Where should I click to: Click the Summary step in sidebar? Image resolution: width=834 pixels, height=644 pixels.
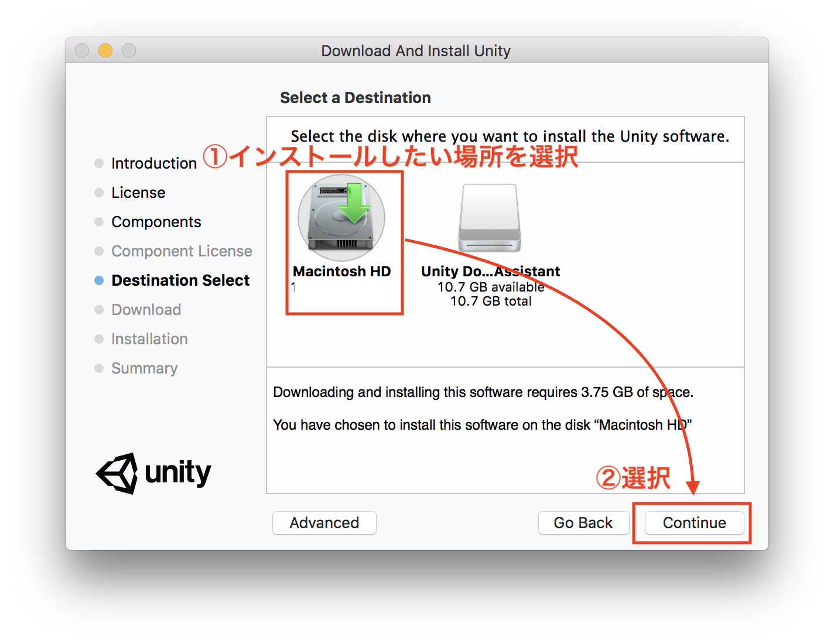click(x=145, y=368)
